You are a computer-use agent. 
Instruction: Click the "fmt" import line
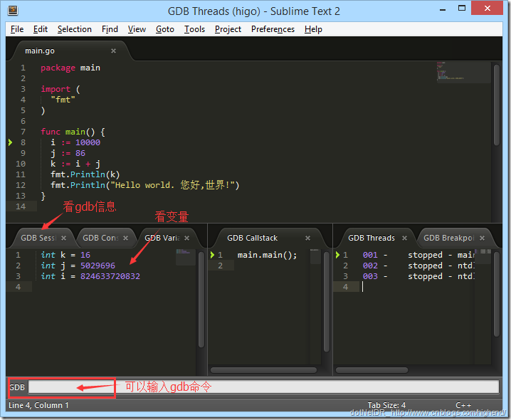click(63, 100)
